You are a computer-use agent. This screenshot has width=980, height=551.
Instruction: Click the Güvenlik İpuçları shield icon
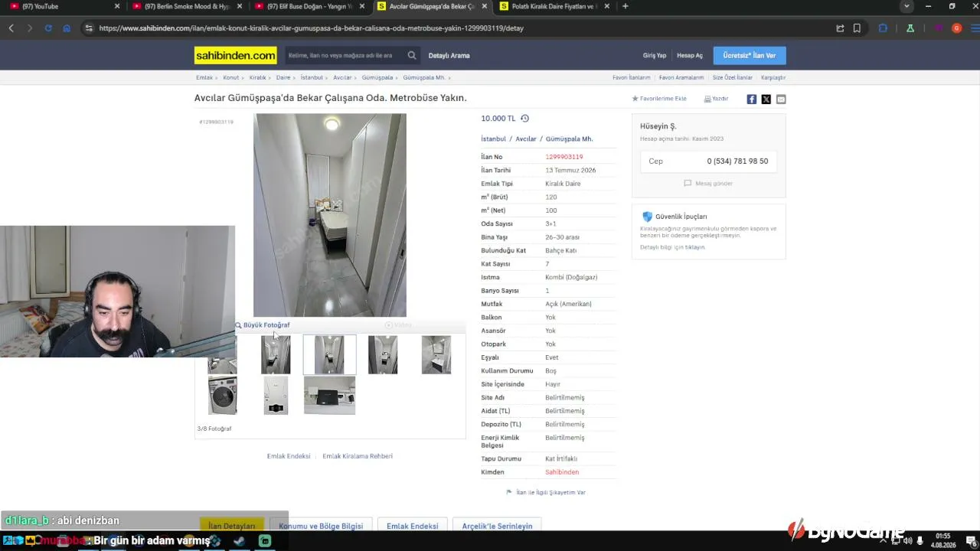[647, 217]
